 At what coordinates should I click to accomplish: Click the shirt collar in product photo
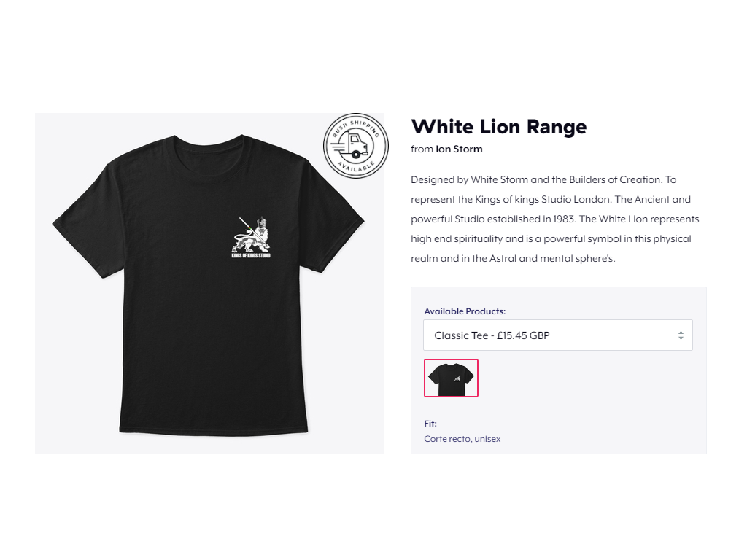(x=208, y=141)
